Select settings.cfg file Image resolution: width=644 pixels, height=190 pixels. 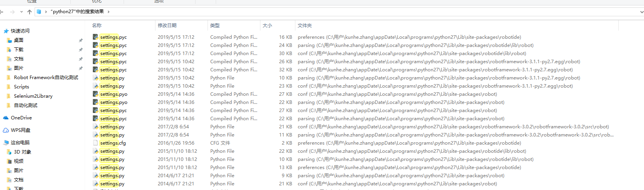pos(113,143)
